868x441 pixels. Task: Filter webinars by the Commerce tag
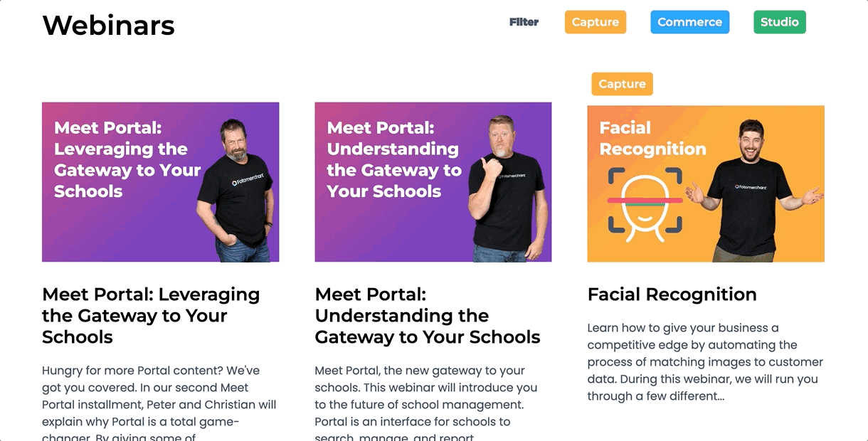689,22
